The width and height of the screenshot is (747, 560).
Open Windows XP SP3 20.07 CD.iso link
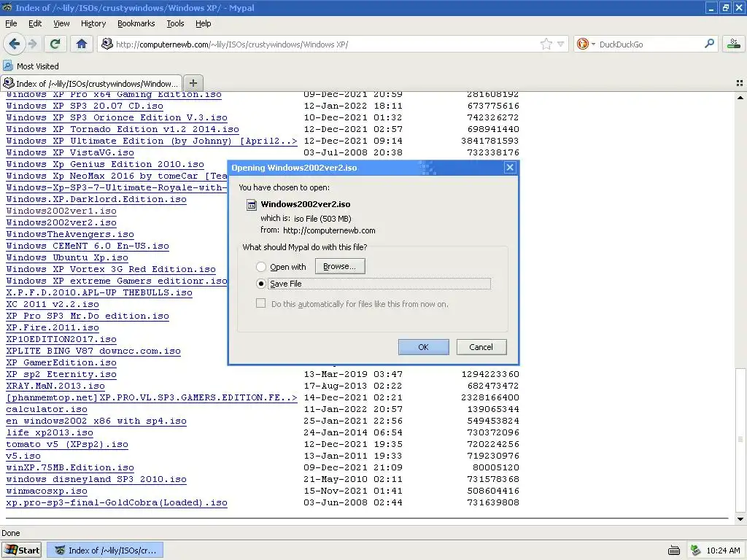[x=85, y=106]
